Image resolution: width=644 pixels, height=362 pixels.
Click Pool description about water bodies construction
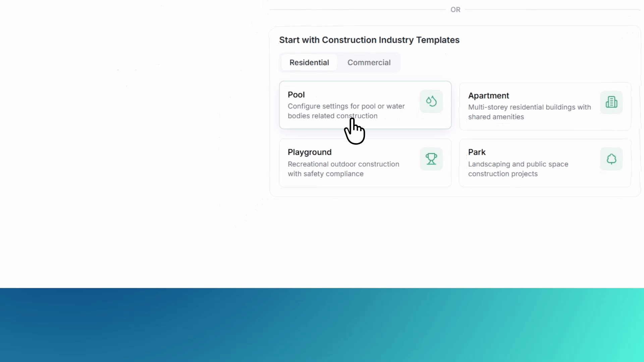pos(346,111)
